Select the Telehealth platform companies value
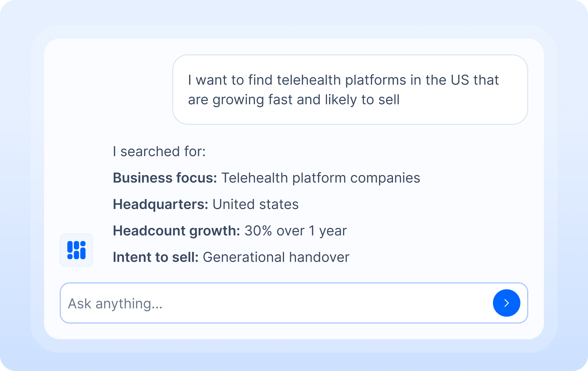 [x=320, y=178]
